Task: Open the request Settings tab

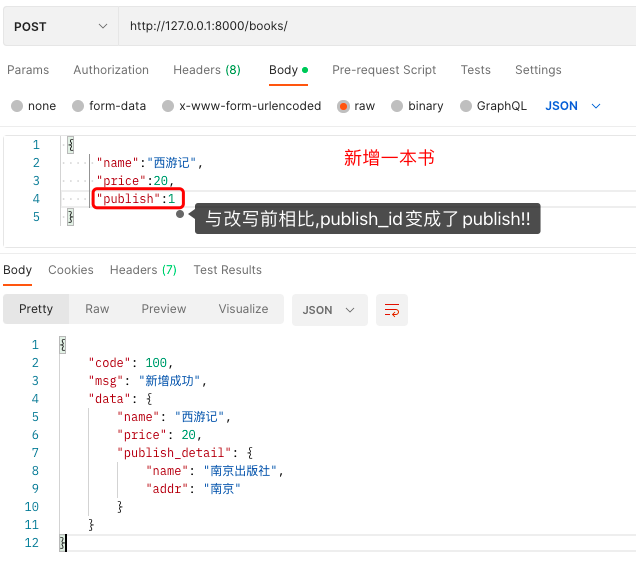Action: point(538,70)
